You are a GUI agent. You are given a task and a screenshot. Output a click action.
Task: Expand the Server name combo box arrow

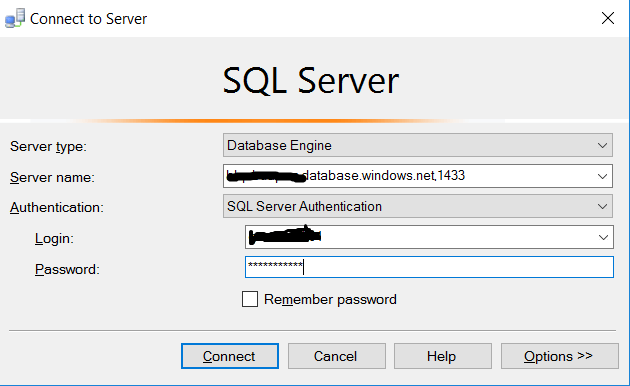(602, 176)
